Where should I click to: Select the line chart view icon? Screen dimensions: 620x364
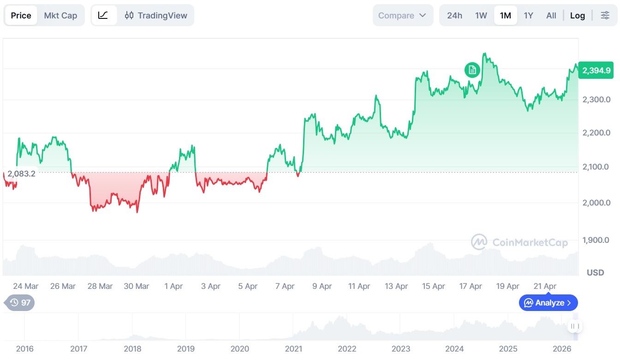(x=103, y=15)
